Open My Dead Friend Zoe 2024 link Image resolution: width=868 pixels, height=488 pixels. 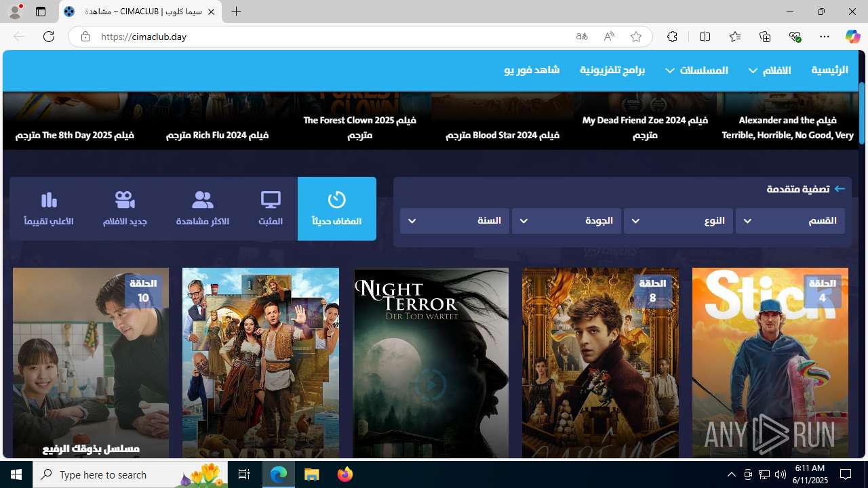[x=645, y=127]
